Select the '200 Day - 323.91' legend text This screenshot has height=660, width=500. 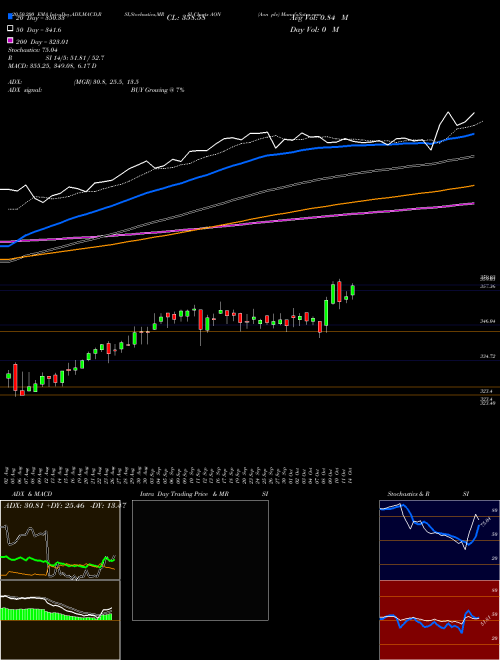(42, 42)
